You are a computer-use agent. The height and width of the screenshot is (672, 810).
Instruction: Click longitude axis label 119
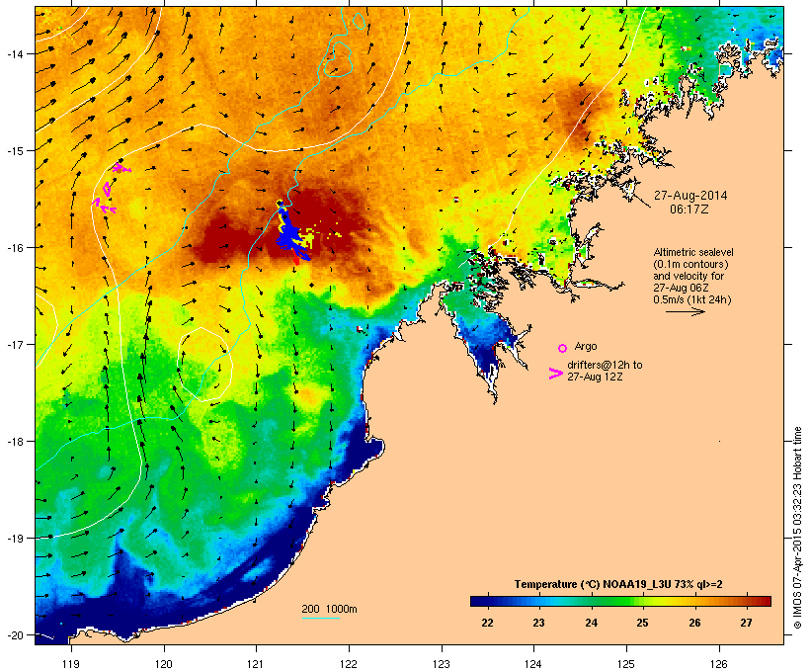click(x=71, y=664)
